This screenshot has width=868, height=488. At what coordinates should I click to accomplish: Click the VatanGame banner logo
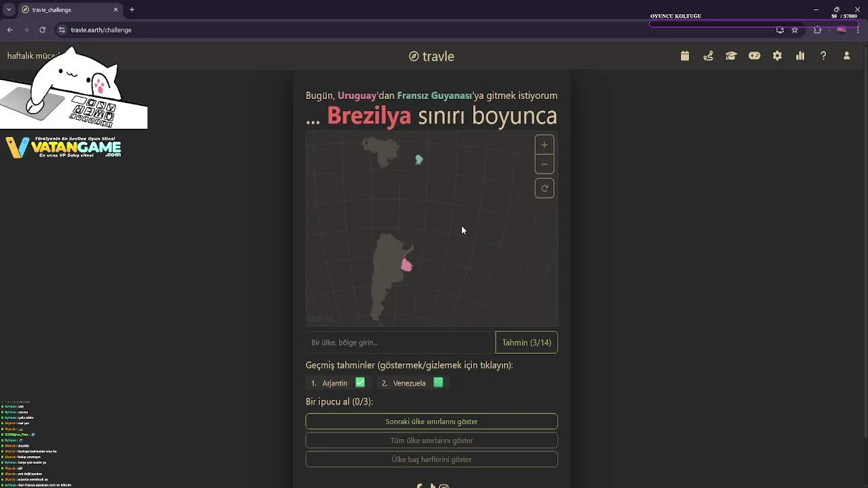[63, 147]
